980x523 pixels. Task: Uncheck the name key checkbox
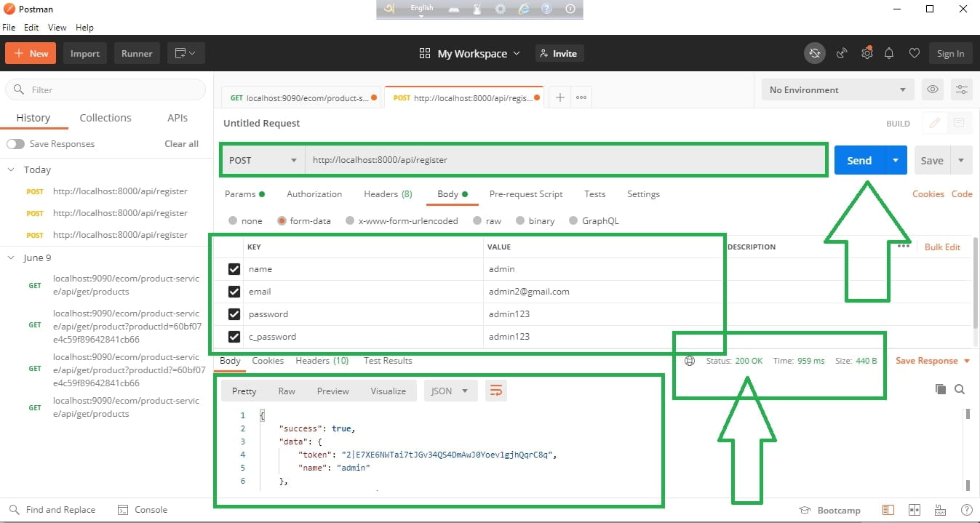234,269
